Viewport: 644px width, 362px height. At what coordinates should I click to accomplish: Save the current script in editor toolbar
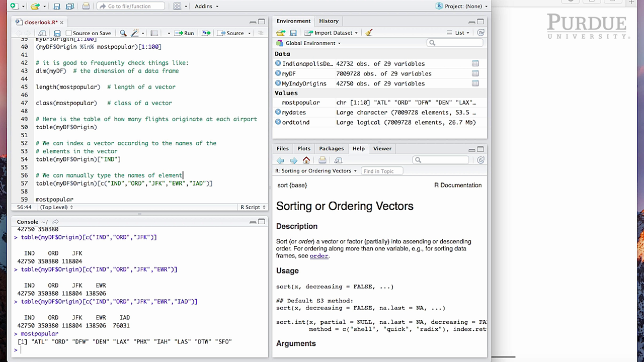click(57, 33)
